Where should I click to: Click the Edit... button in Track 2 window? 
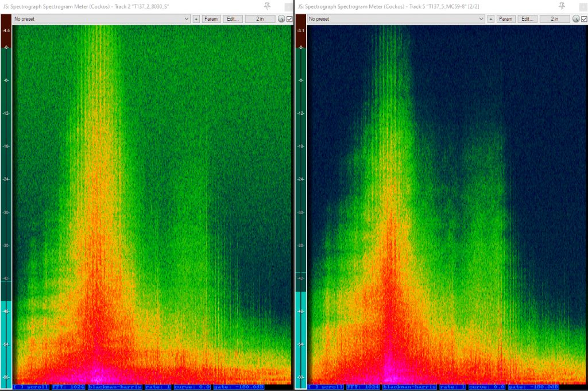[233, 19]
